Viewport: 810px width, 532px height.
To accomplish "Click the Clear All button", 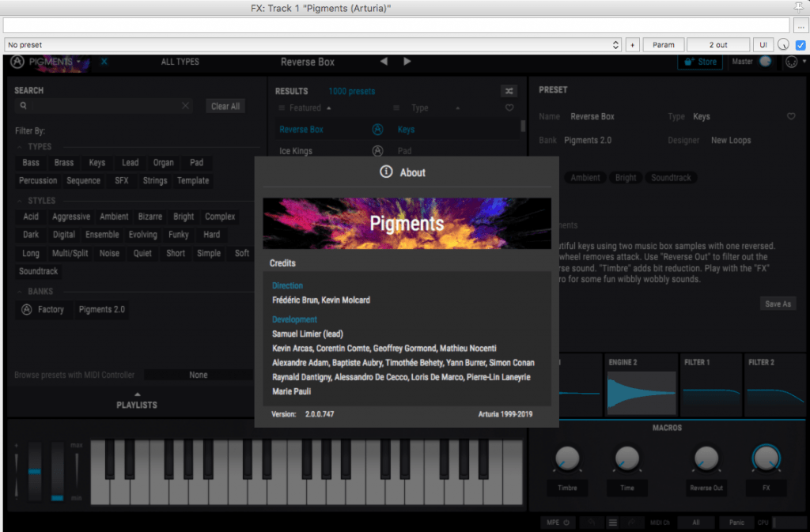I will (225, 106).
